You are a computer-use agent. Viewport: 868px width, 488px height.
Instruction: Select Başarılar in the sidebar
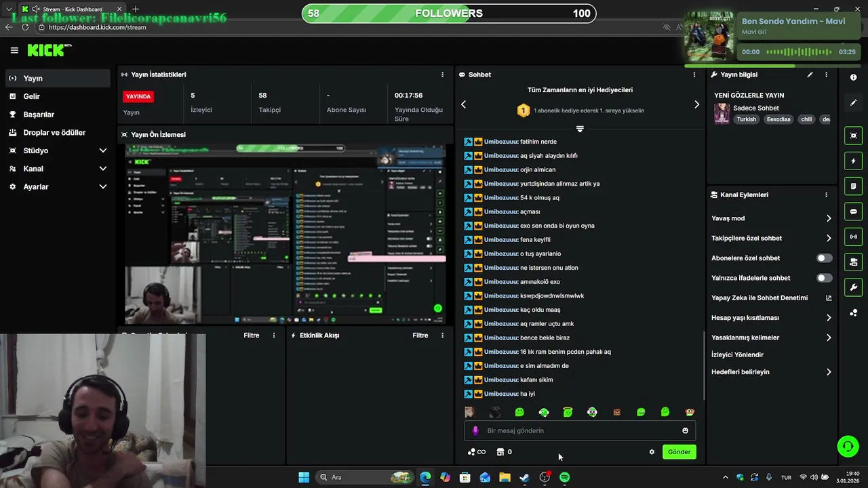[58, 115]
